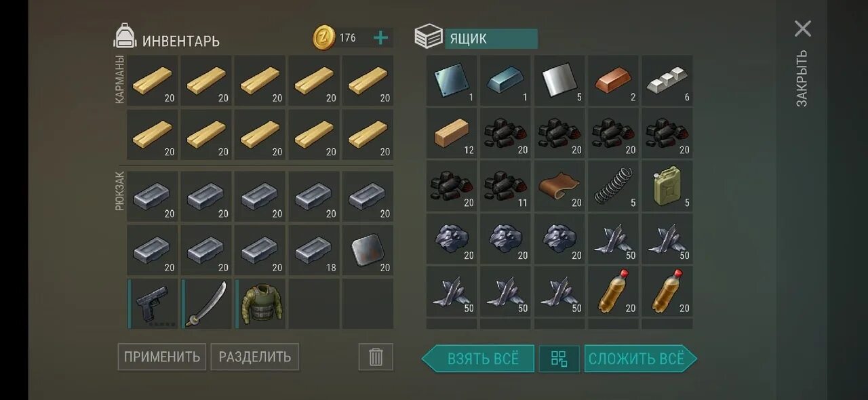Select the leather piece with count 20
Image resolution: width=868 pixels, height=400 pixels.
point(559,186)
